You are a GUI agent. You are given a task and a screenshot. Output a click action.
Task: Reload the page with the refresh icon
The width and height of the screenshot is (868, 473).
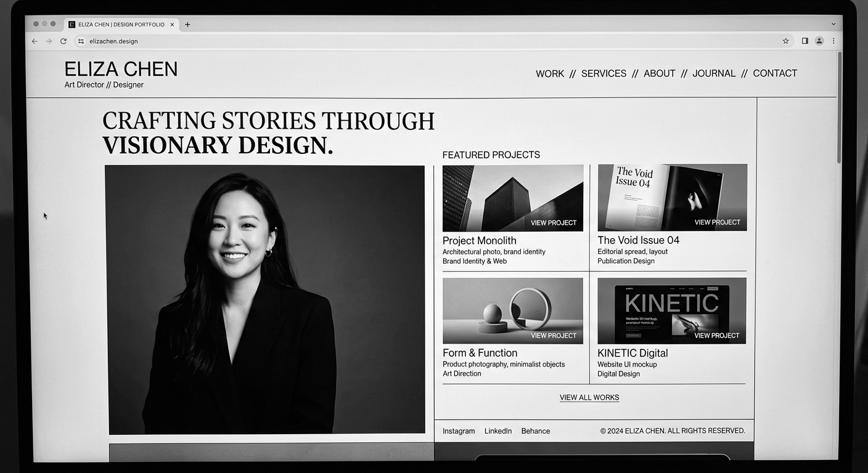coord(63,41)
